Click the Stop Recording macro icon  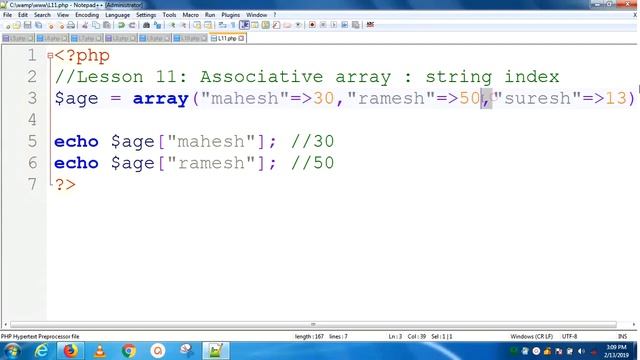(323, 25)
